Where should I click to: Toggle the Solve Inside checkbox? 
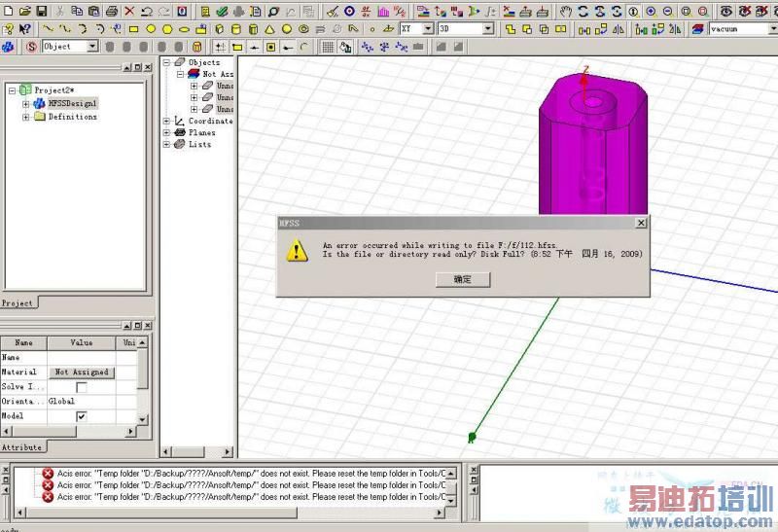[82, 387]
